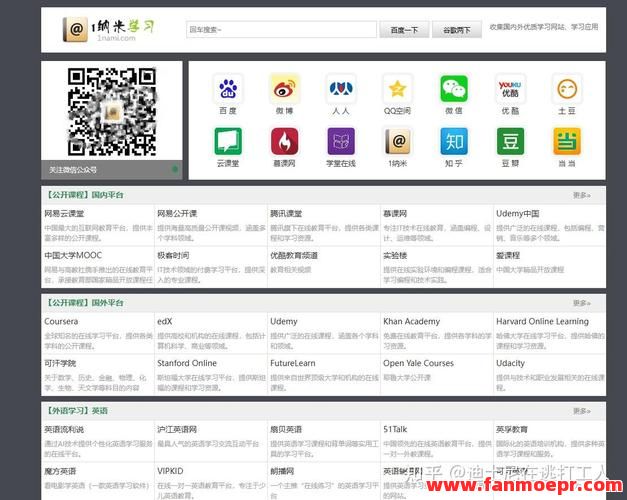Open the Renren (人人) icon
Image resolution: width=627 pixels, height=500 pixels.
(341, 89)
